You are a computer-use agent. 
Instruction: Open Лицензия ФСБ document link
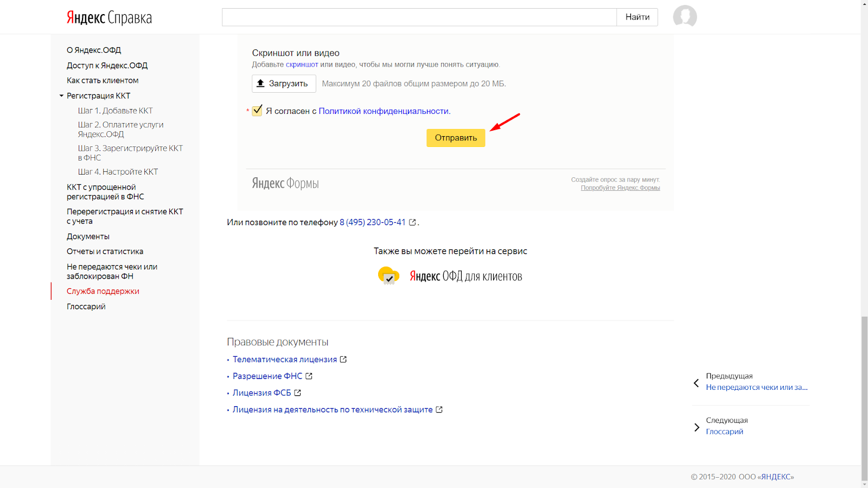pyautogui.click(x=262, y=393)
